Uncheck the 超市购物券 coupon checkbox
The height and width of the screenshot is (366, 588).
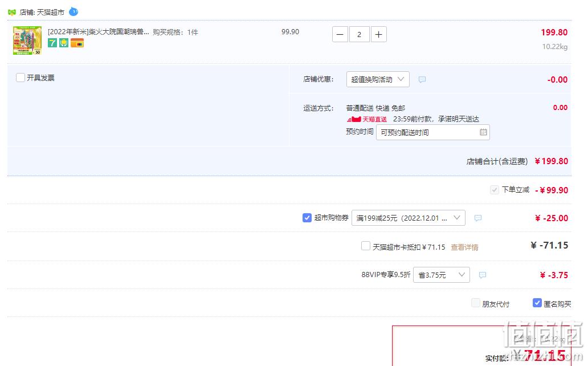point(307,218)
